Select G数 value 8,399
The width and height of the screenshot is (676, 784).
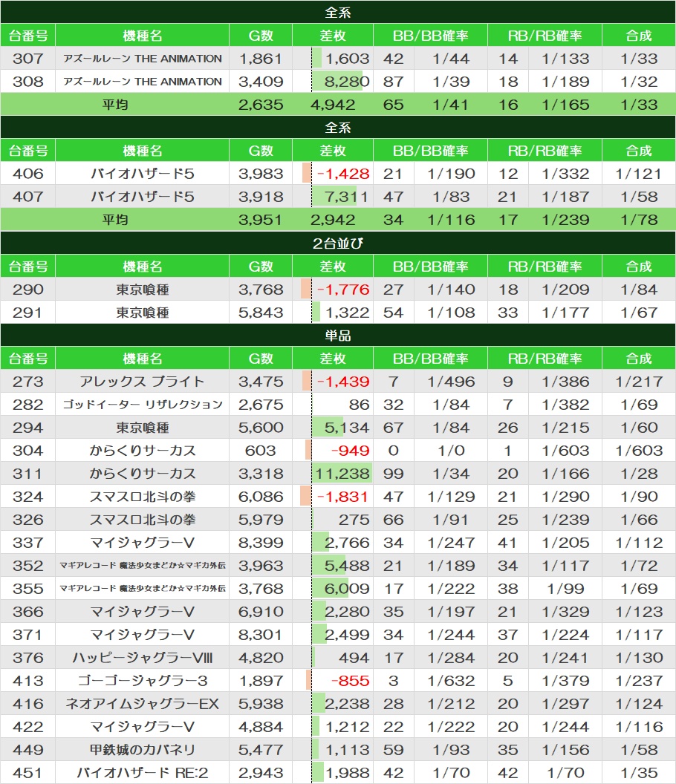coord(261,543)
